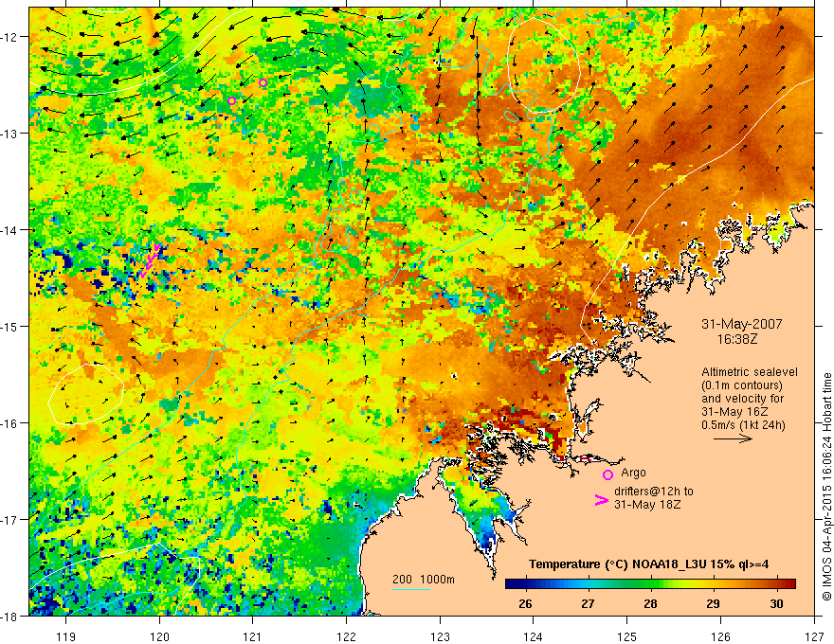Click the 'Argo' legend label
The image size is (834, 644).
click(x=633, y=473)
